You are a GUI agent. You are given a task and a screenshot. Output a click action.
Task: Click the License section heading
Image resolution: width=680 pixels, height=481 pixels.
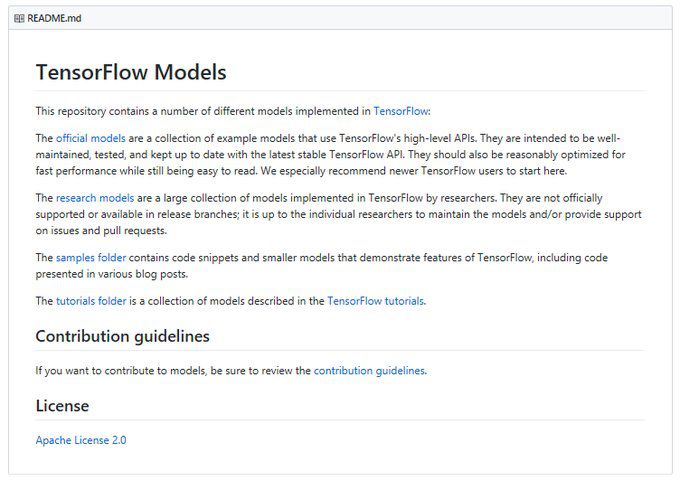[62, 406]
